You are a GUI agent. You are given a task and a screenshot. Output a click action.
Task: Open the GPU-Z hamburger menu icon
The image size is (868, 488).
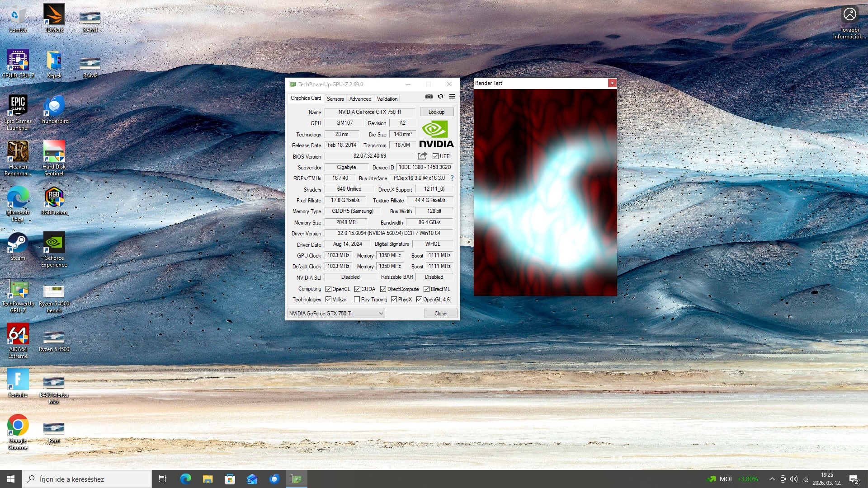point(452,96)
